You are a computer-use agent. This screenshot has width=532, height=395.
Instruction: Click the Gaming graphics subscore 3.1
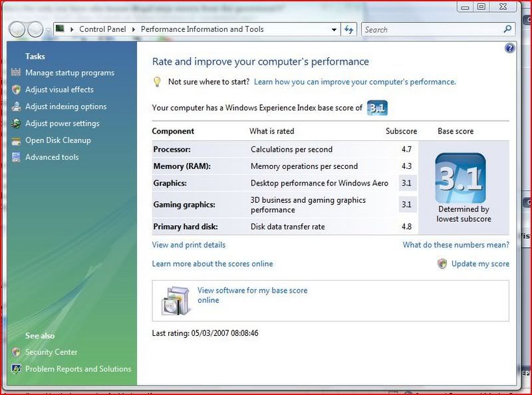tap(406, 205)
